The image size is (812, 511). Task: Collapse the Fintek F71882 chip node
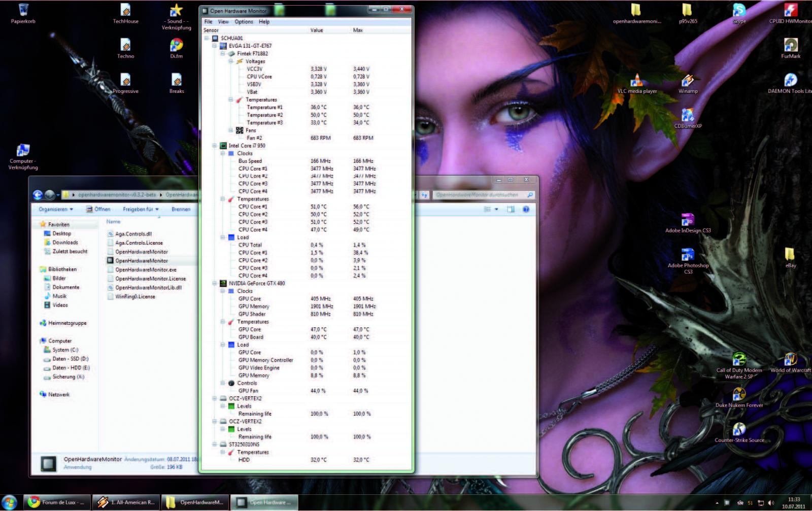click(223, 53)
